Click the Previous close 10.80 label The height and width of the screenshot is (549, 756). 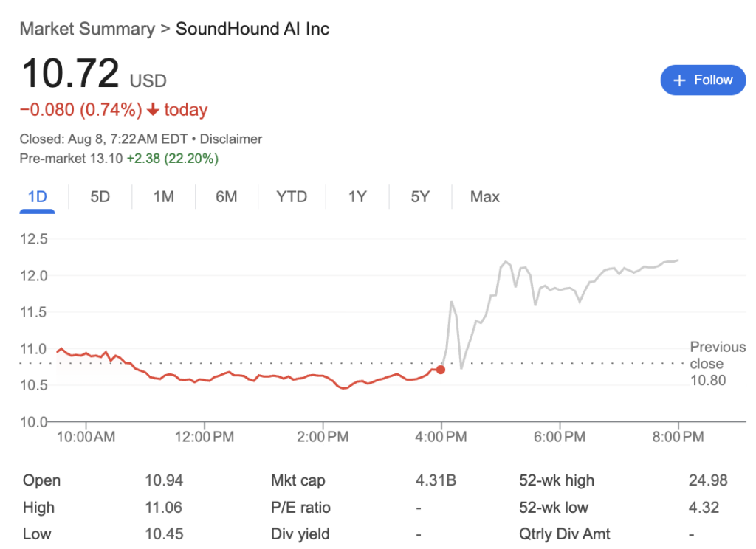coord(718,364)
